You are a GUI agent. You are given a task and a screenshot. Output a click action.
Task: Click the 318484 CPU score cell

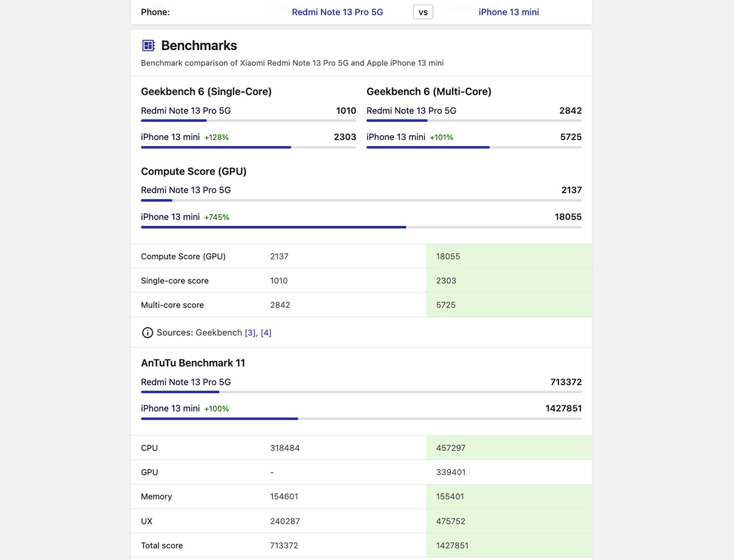click(285, 448)
